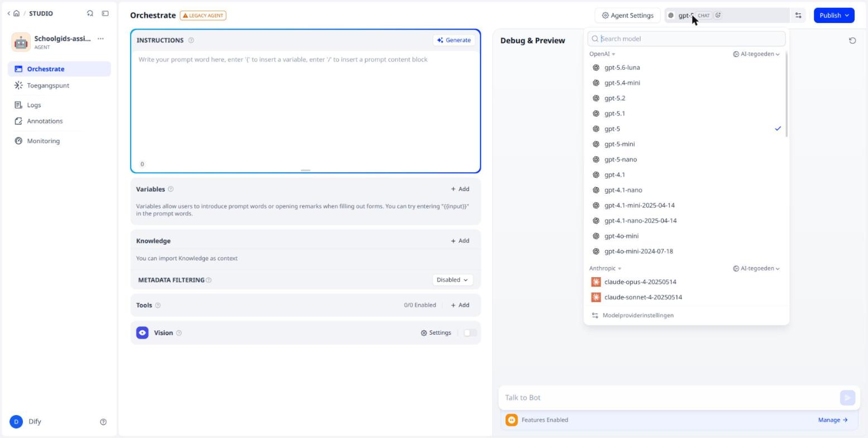
Task: Click the magnifier icon in model search
Action: click(x=595, y=39)
